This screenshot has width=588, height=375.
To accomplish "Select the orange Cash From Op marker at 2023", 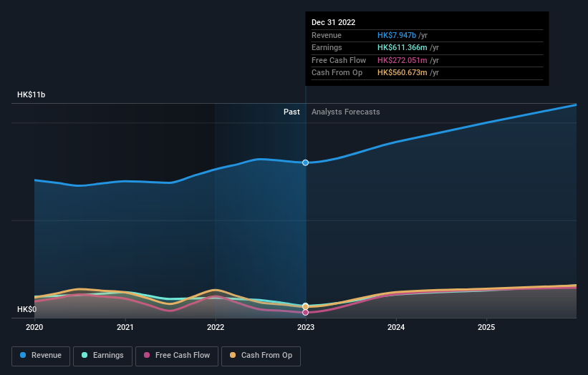I will [x=306, y=306].
